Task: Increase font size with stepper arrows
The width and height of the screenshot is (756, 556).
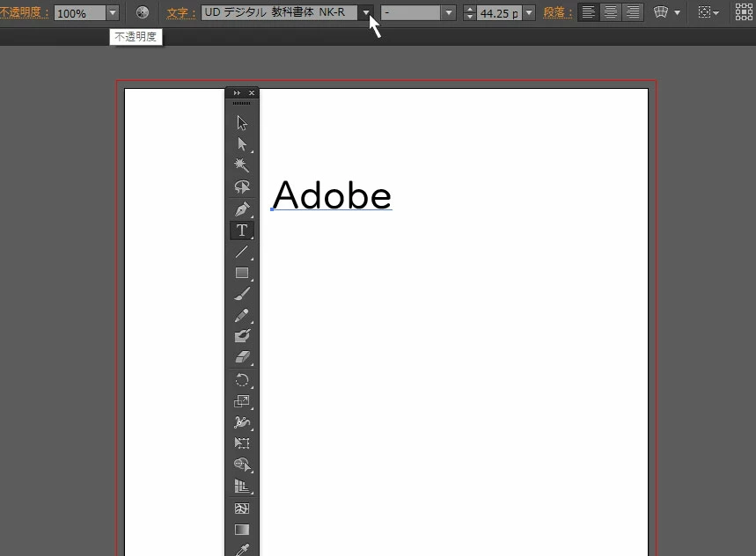Action: click(470, 9)
